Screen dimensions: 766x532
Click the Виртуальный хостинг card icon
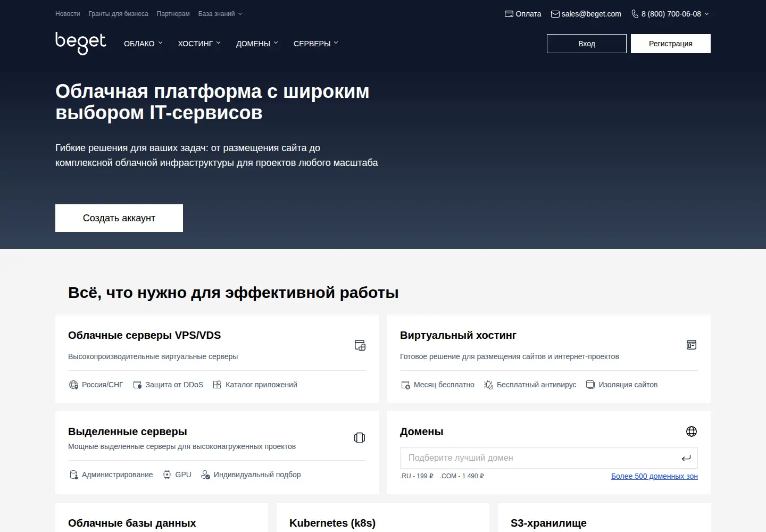coord(692,345)
